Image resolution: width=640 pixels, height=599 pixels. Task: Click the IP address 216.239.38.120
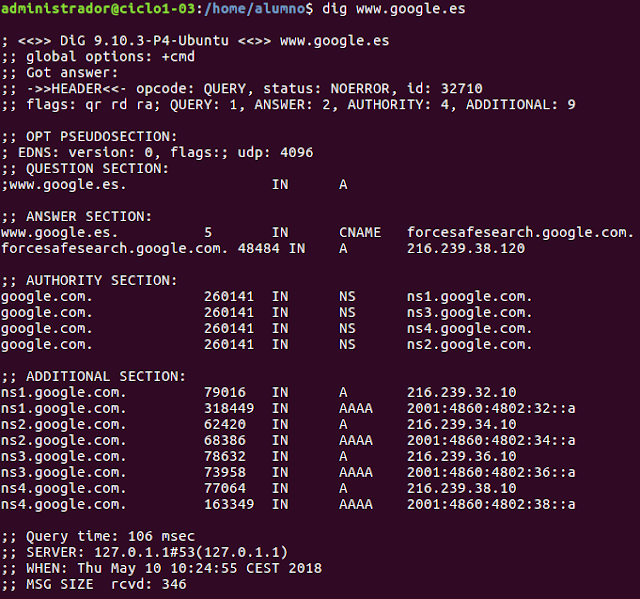pos(465,248)
